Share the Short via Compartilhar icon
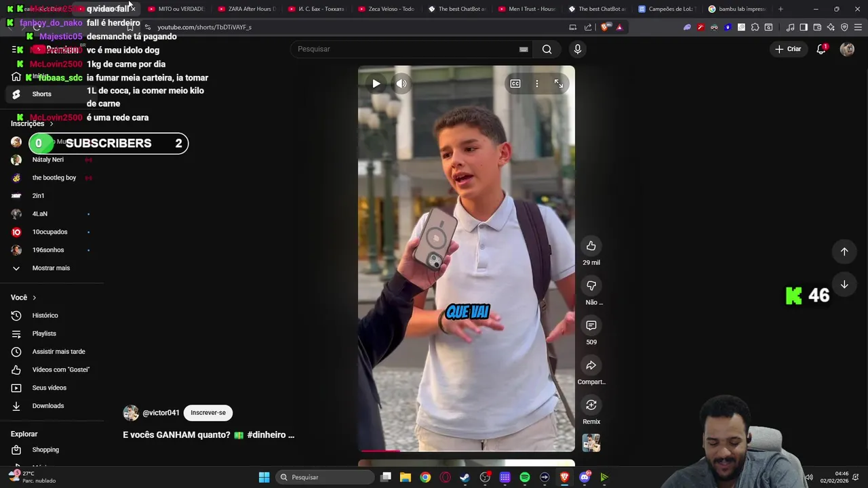Screen dimensions: 868x488 click(x=591, y=366)
